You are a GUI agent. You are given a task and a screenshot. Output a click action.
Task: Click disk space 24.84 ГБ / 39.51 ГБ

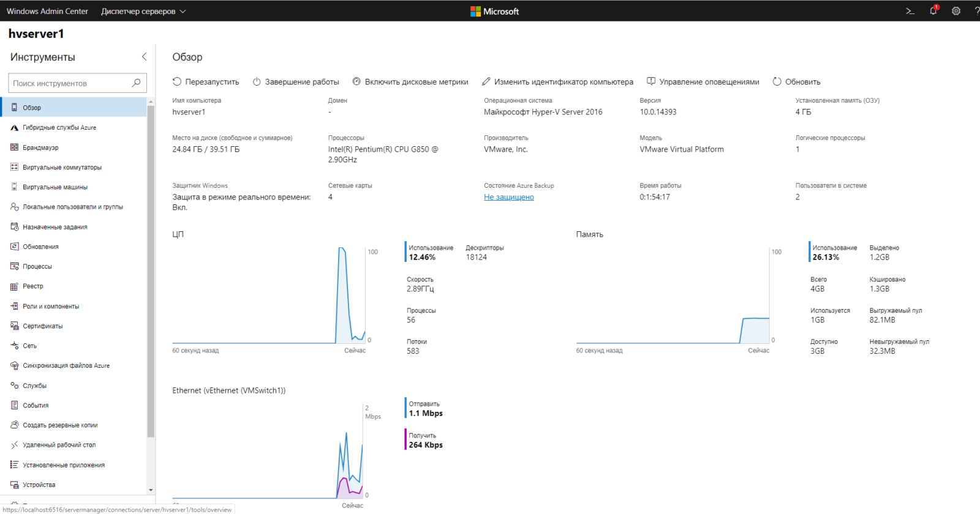click(206, 149)
